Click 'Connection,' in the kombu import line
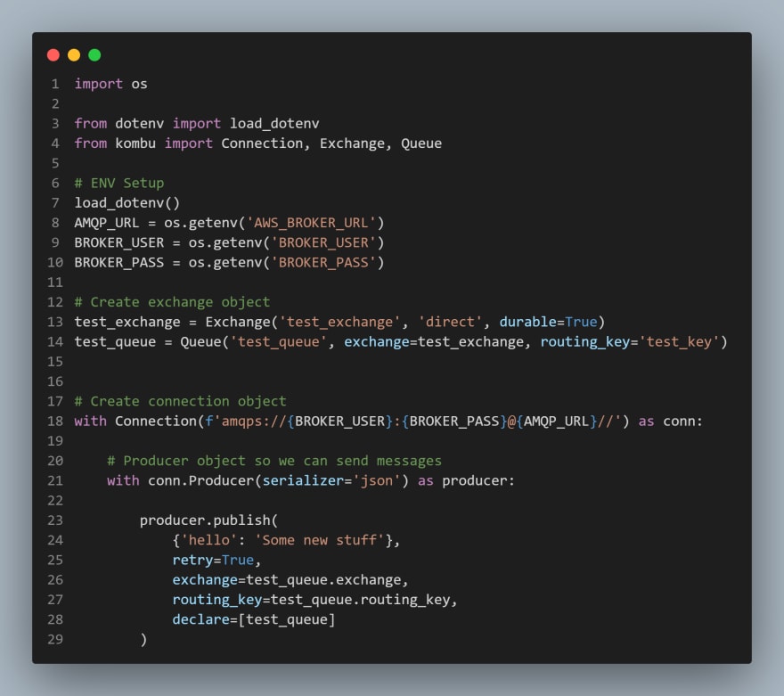This screenshot has width=784, height=696. click(x=265, y=143)
